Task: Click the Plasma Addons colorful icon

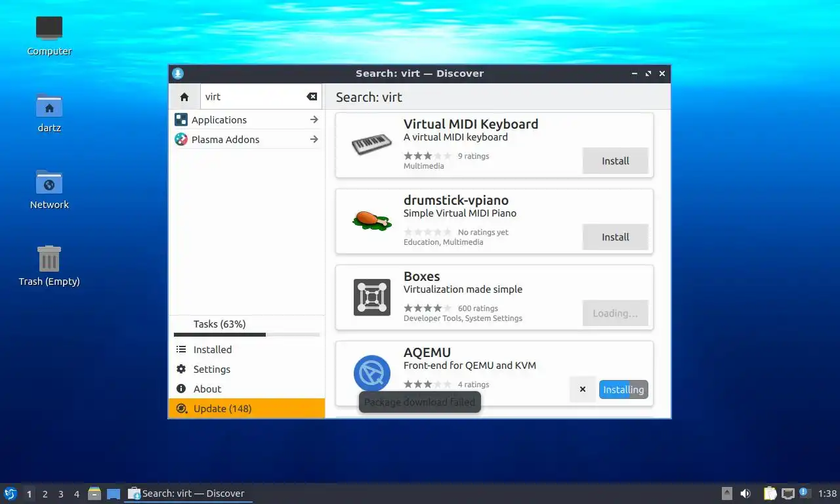Action: pos(181,140)
